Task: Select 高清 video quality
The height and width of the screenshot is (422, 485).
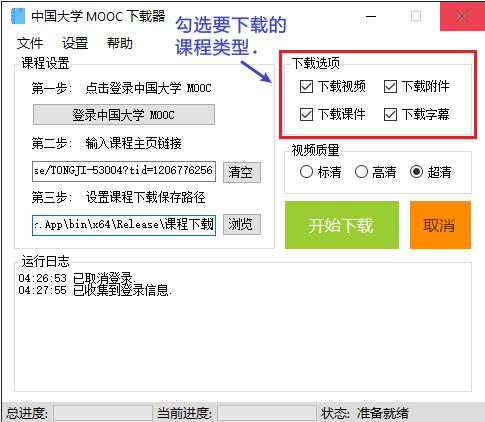Action: coord(361,172)
